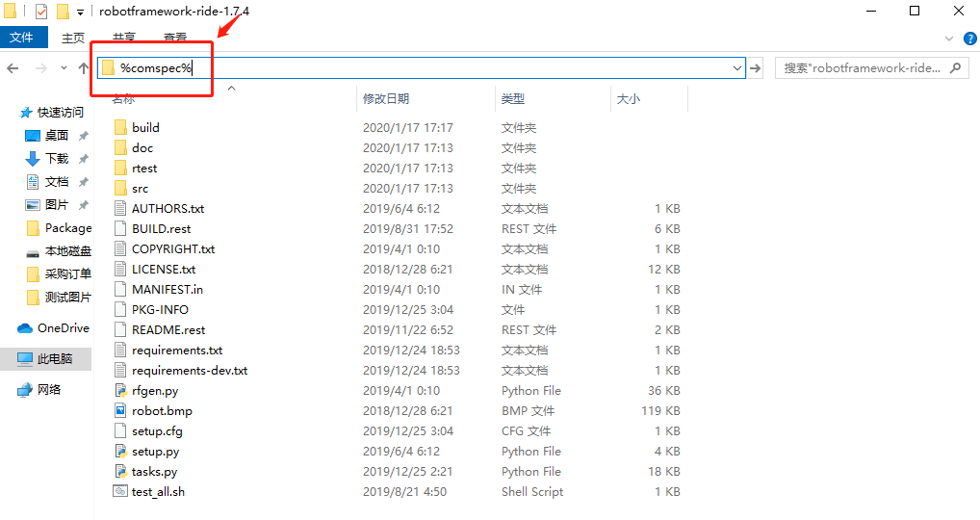Click the forward navigation arrow
The image size is (980, 520).
point(41,68)
